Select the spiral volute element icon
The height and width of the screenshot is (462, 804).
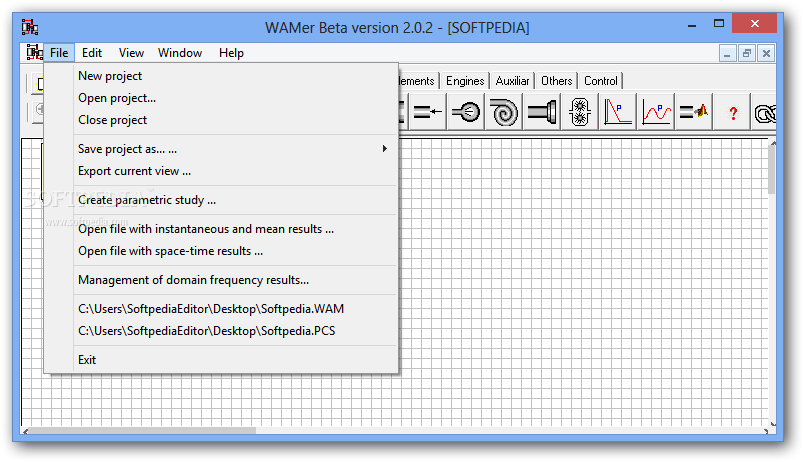click(504, 111)
